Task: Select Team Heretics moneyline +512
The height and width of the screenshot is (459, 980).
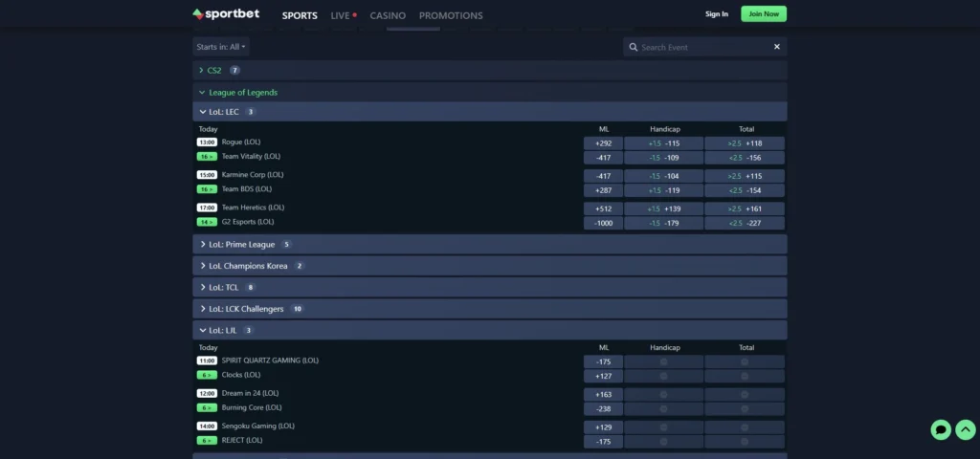Action: (603, 209)
